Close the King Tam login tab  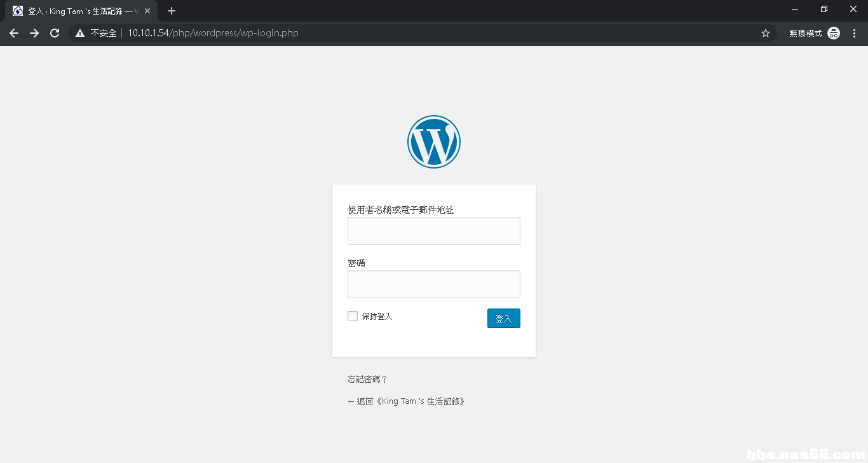pyautogui.click(x=147, y=11)
